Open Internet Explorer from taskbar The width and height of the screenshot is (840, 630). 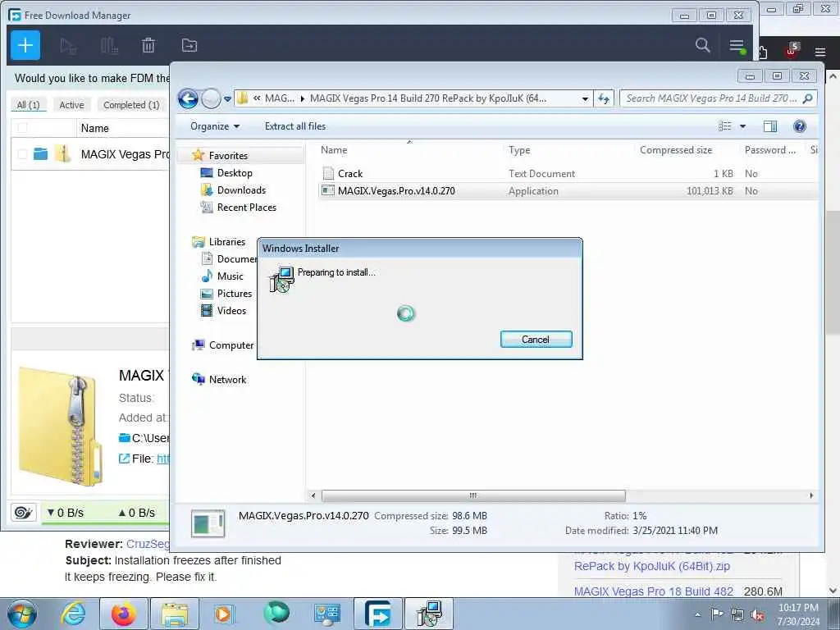pos(73,614)
